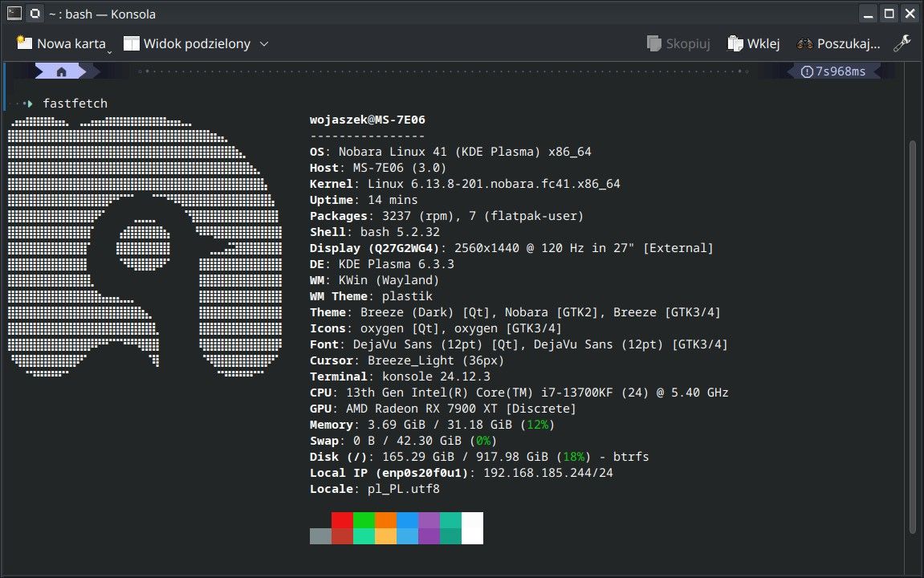Open a new tab with Nowa karta

(61, 43)
